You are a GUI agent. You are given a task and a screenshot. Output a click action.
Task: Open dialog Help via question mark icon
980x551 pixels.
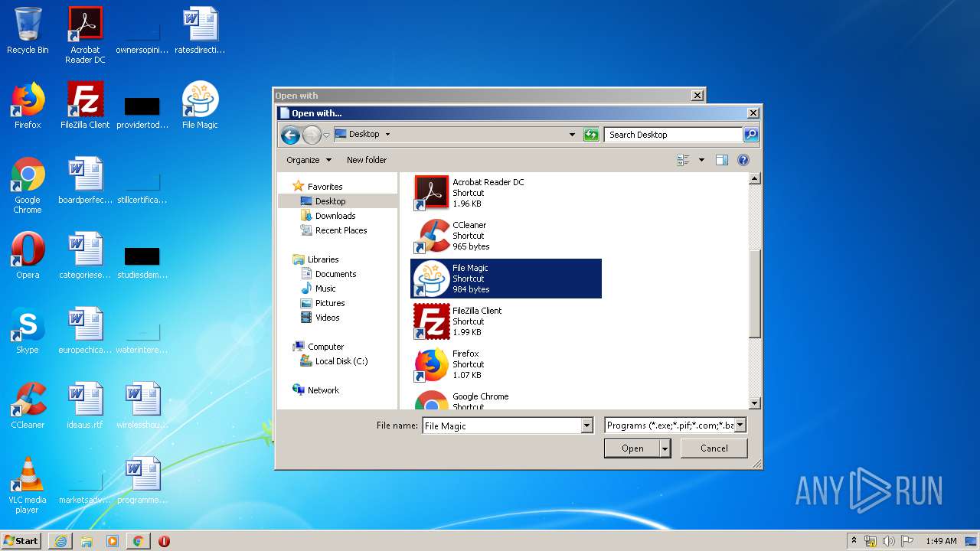click(743, 160)
